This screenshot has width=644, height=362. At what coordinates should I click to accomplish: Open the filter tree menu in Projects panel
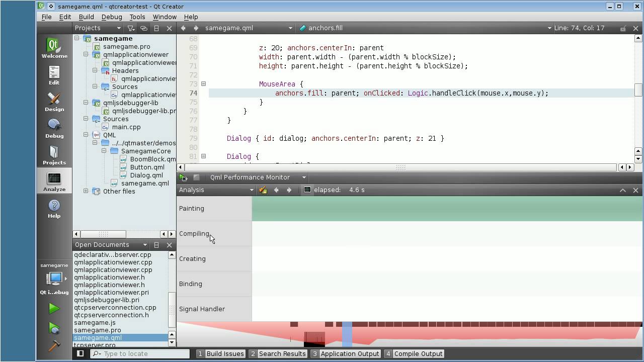click(131, 28)
